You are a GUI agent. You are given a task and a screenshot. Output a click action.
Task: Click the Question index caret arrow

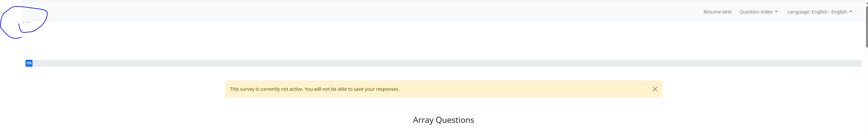[x=776, y=12]
